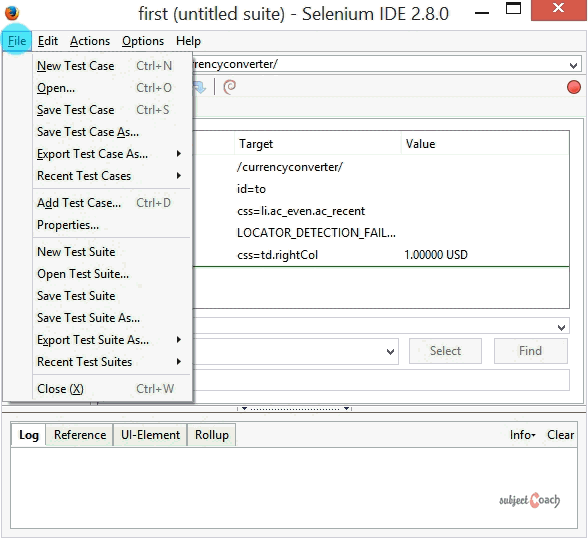
Task: Select the row css=li.ac_even.ac_recent
Action: 381,211
